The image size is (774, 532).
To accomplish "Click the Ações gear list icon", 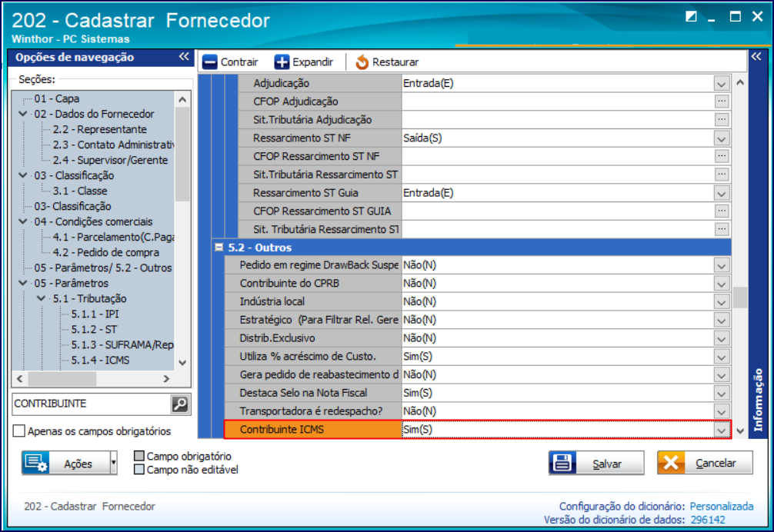I will (x=36, y=463).
